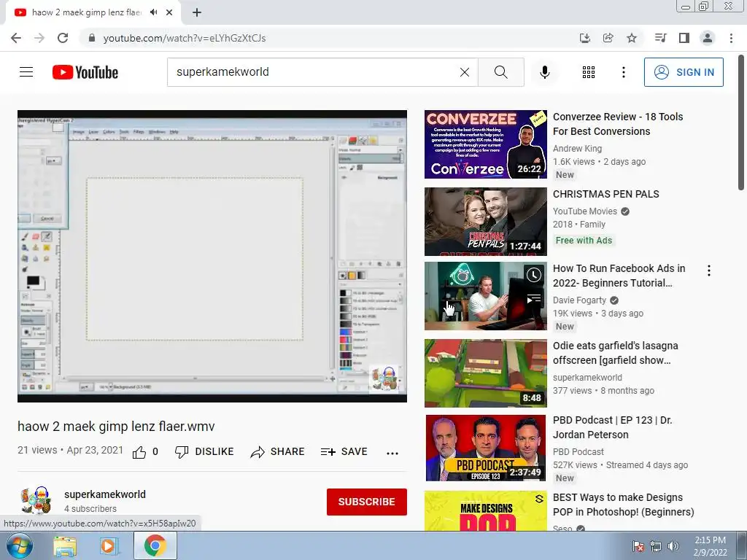Click SAVE to playlist
Screen dimensions: 747x560
(x=344, y=452)
